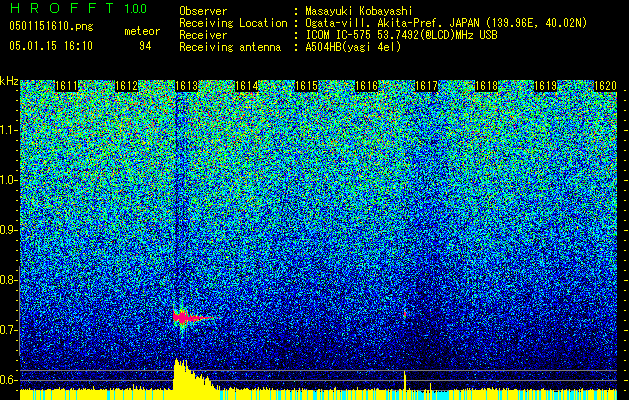This screenshot has height=400, width=629.
Task: Click the 1616 time marker
Action: click(367, 86)
